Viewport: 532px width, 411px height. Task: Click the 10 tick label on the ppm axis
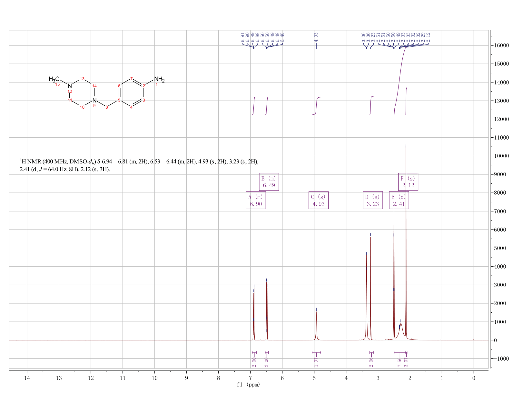coord(155,378)
